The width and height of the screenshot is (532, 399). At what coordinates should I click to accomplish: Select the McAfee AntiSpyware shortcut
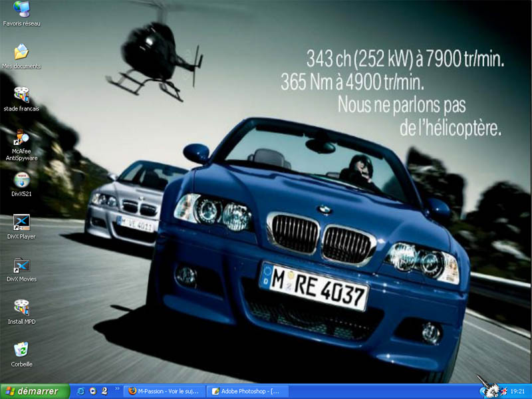[21, 145]
